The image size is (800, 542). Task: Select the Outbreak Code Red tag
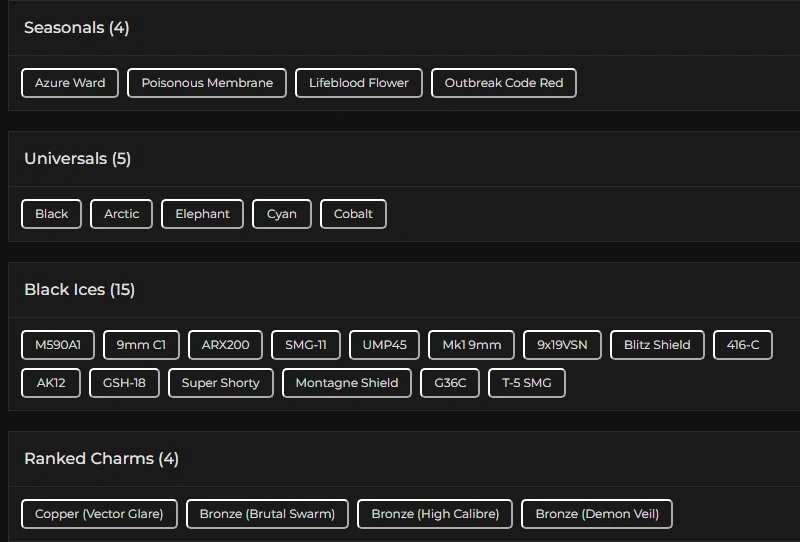coord(504,83)
